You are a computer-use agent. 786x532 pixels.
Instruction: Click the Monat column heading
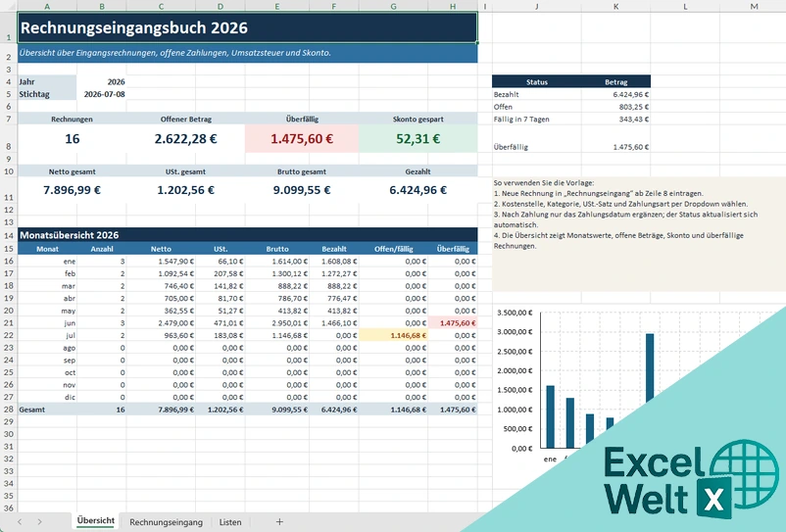(47, 249)
